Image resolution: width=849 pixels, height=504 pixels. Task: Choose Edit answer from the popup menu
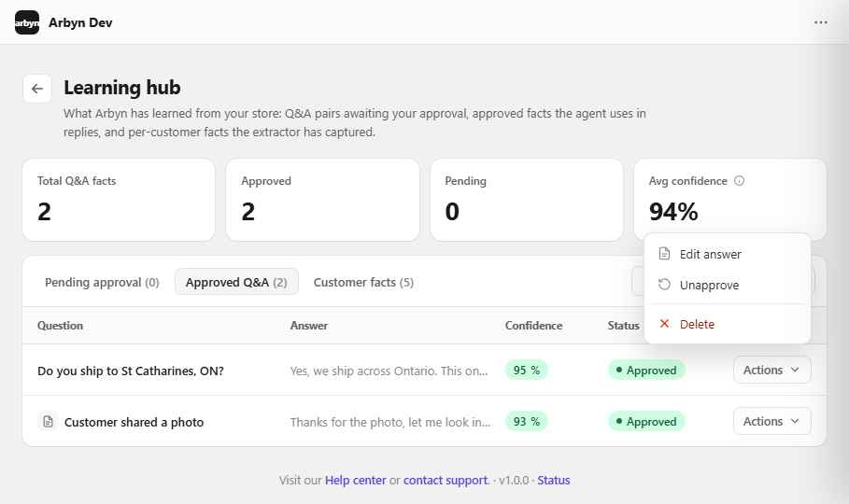(x=728, y=254)
